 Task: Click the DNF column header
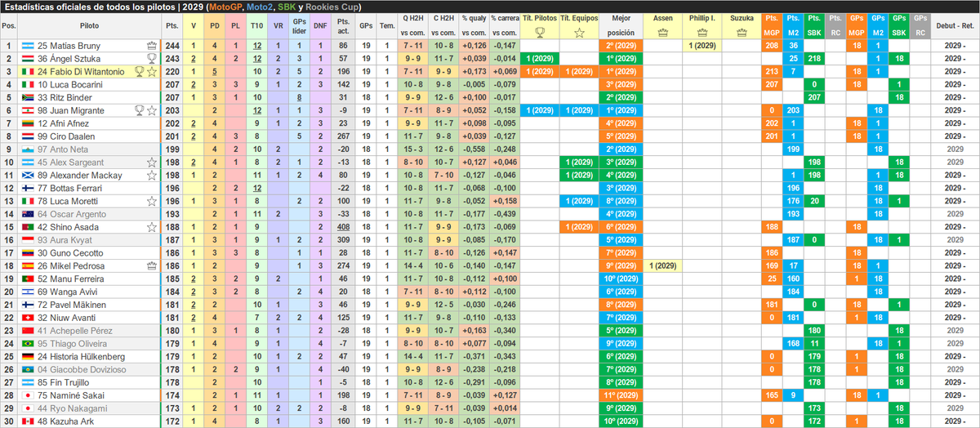[321, 26]
